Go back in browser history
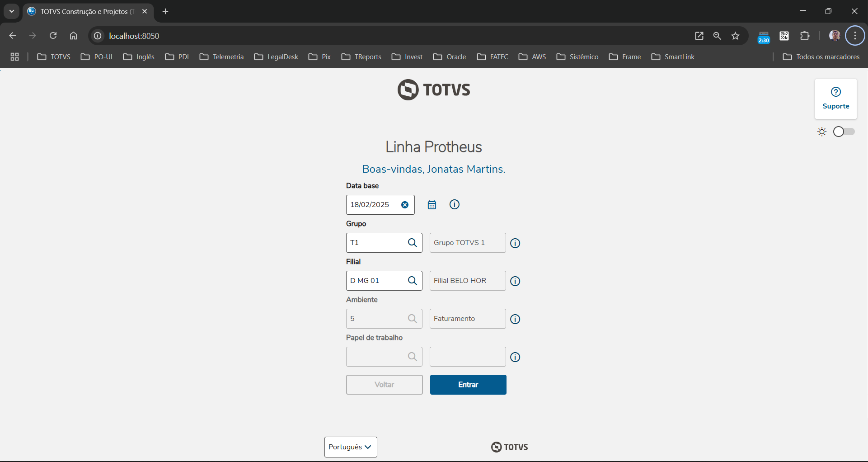The height and width of the screenshot is (462, 868). [x=13, y=36]
